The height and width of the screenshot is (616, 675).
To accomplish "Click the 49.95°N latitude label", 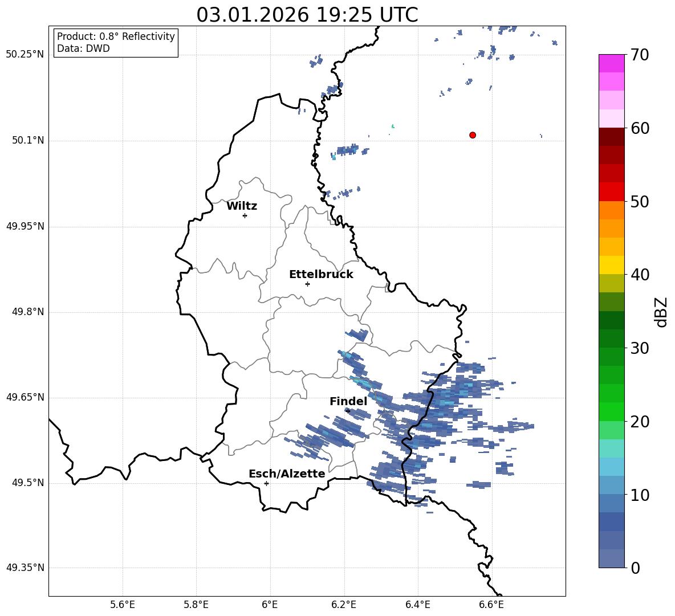I will point(25,226).
